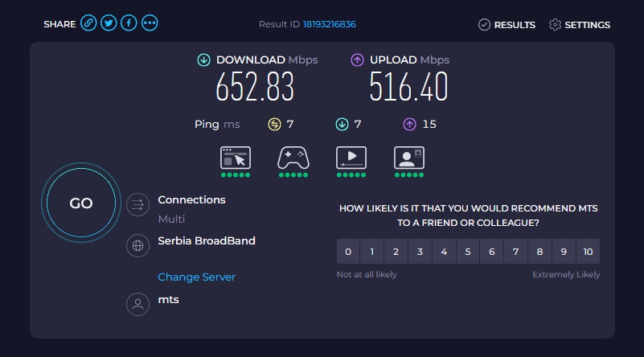Click the gaming controller quality icon
Screen dimensions: 644x357
[x=293, y=158]
